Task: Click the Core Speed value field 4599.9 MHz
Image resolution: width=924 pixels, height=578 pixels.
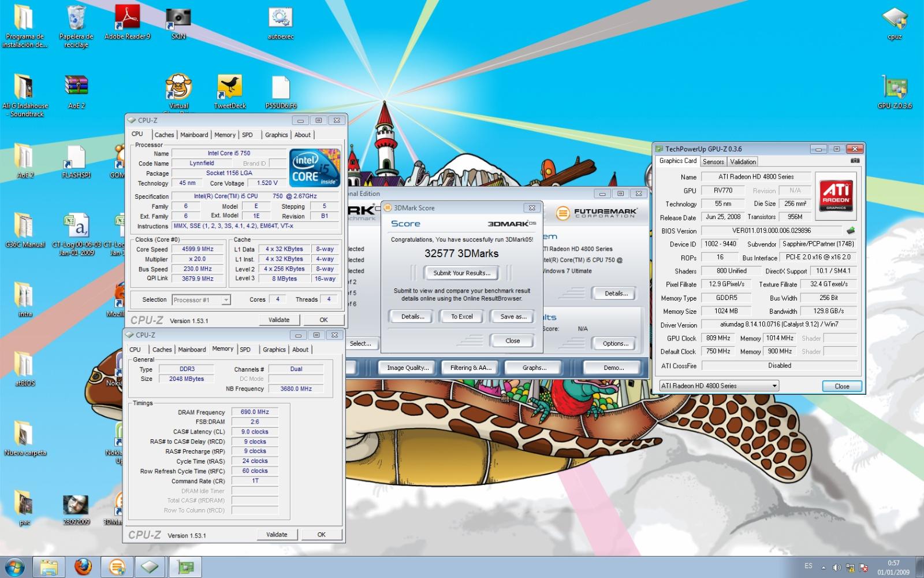Action: coord(198,249)
